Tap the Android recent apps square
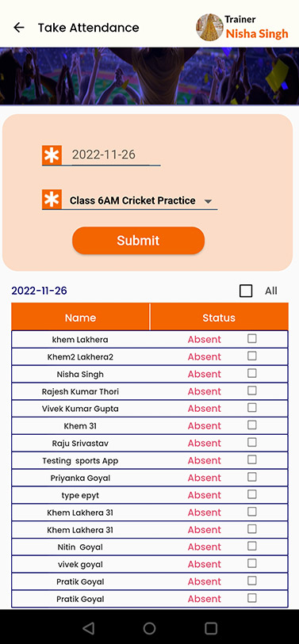 pos(211,628)
